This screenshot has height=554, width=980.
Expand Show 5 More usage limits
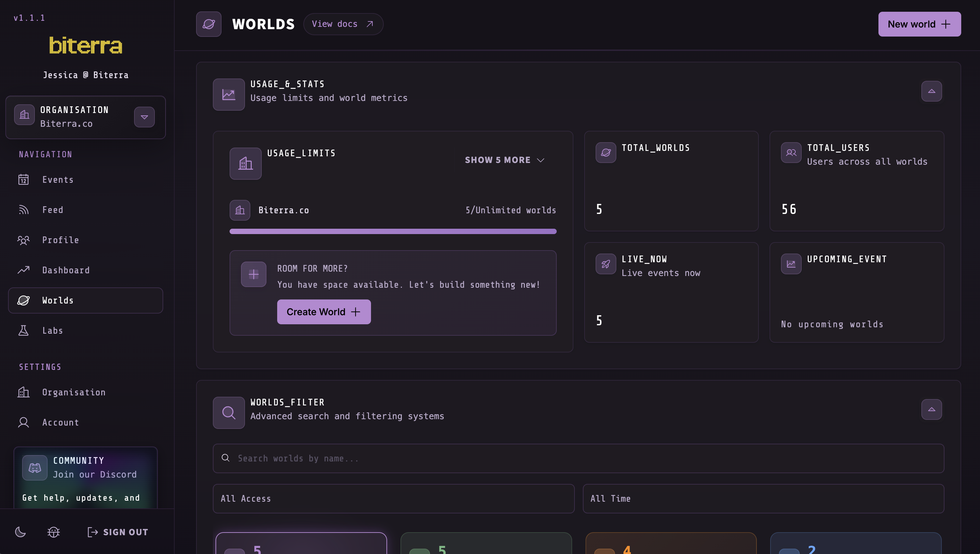504,160
